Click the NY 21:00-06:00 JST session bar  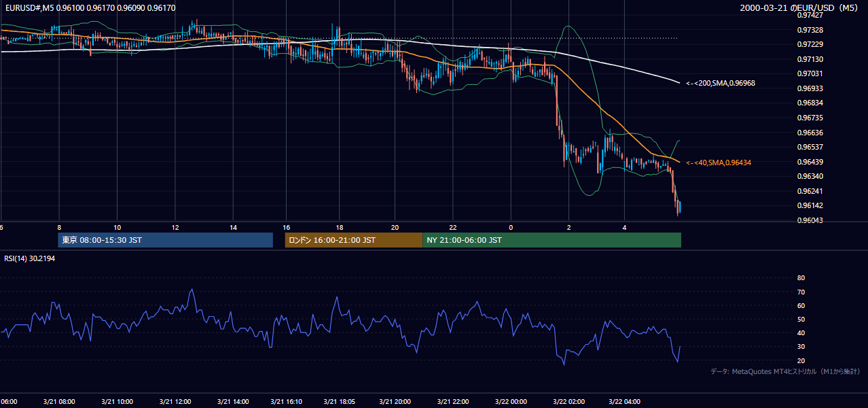click(551, 240)
